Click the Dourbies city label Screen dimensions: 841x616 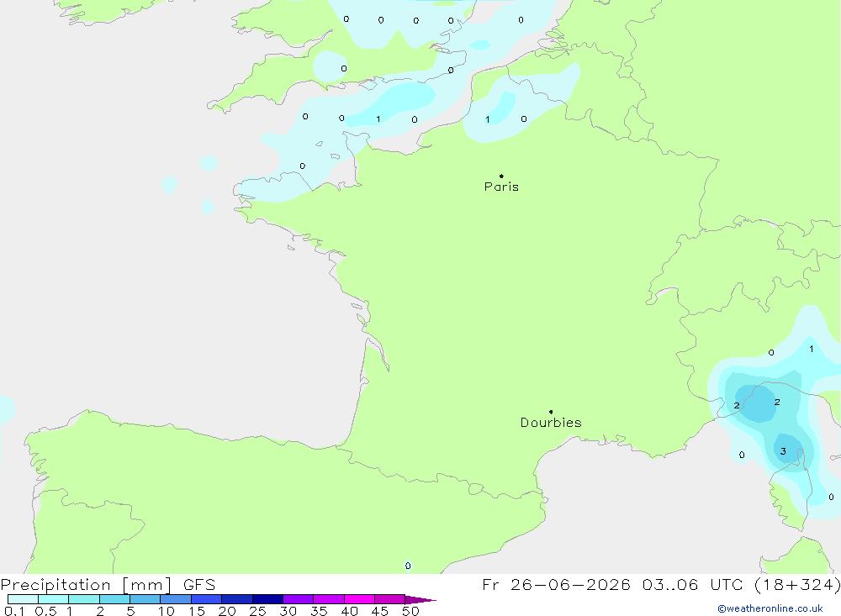point(551,423)
